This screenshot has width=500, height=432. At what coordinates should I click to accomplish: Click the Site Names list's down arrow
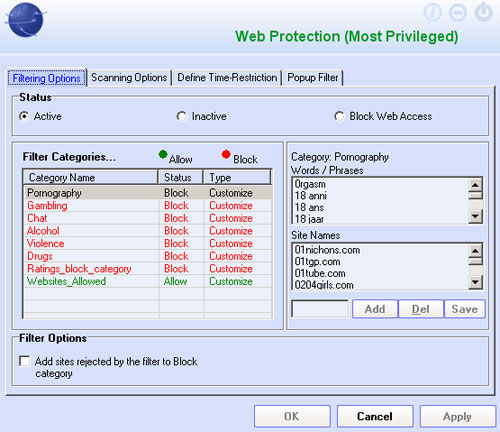click(x=475, y=283)
